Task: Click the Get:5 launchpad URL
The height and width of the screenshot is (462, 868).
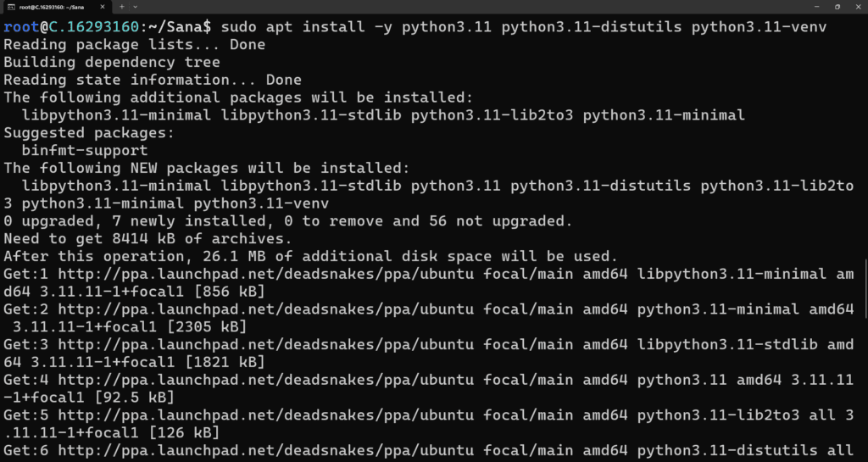Action: point(265,415)
